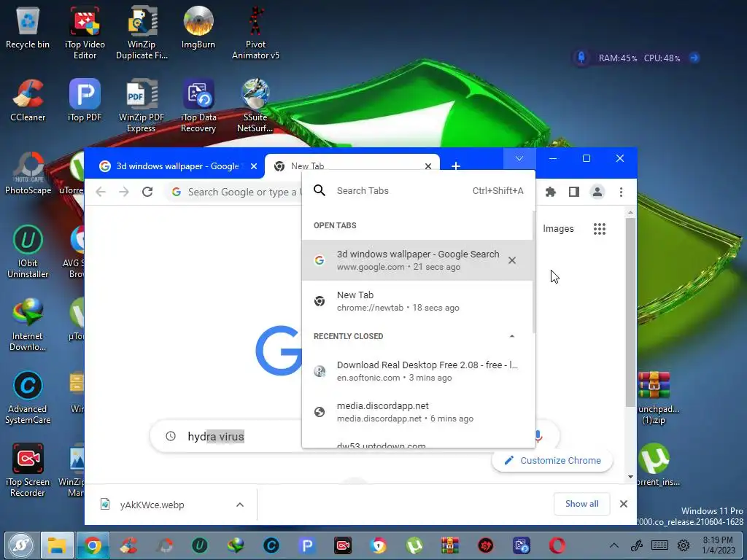The image size is (747, 560).
Task: Click voice search microphone icon
Action: [x=539, y=436]
